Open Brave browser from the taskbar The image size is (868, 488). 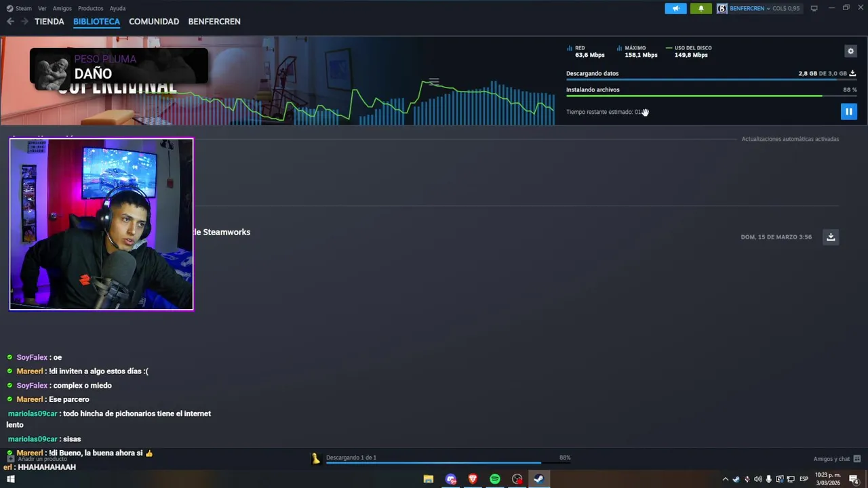(x=473, y=479)
